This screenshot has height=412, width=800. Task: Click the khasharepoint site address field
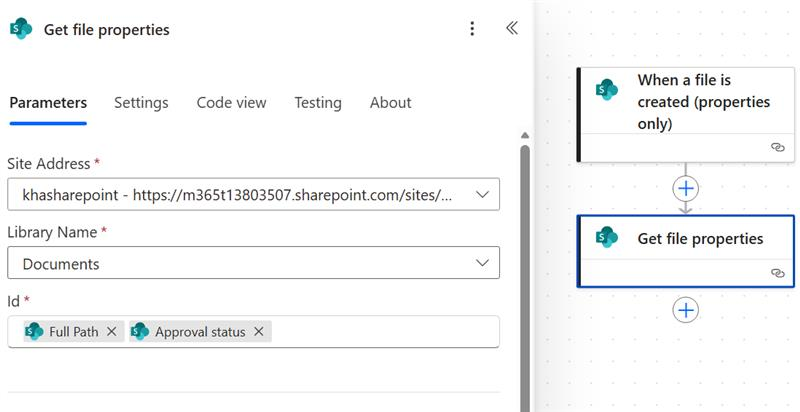[254, 194]
